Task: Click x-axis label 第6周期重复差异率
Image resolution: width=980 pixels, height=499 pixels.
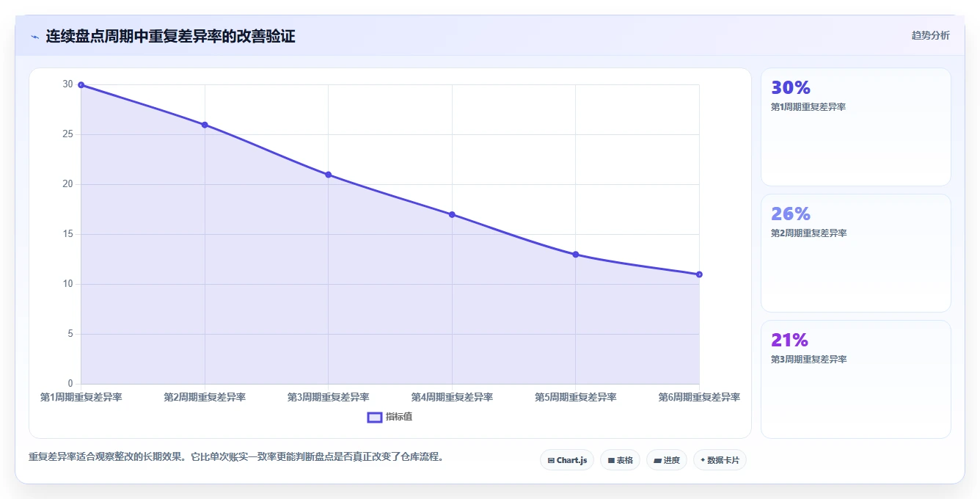Action: pos(699,397)
